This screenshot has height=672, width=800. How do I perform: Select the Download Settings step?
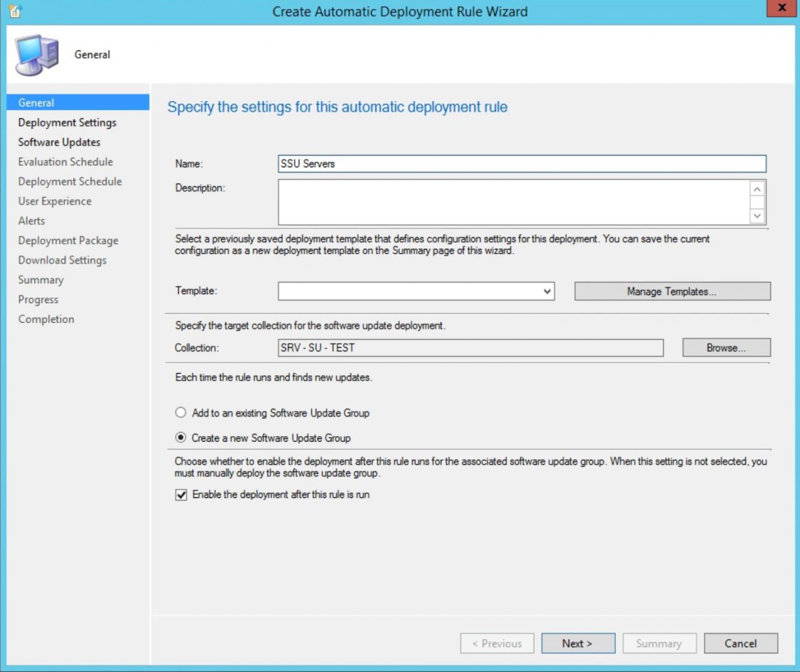pos(62,260)
